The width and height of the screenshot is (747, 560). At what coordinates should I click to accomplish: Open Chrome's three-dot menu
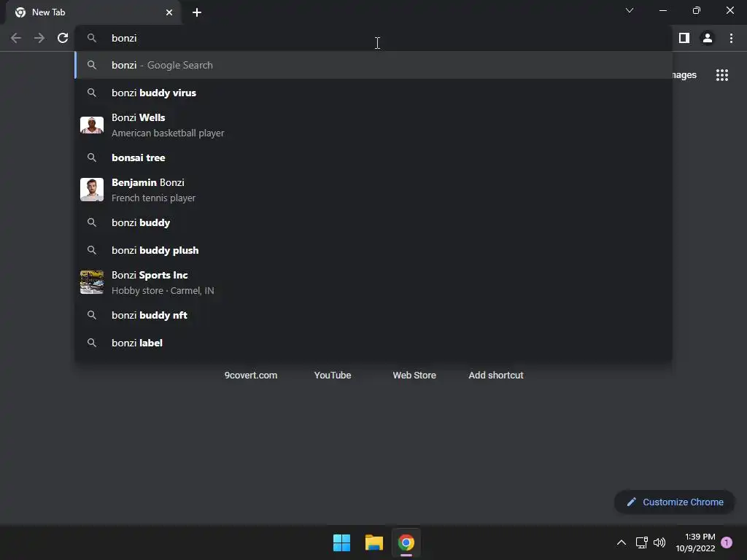point(731,38)
